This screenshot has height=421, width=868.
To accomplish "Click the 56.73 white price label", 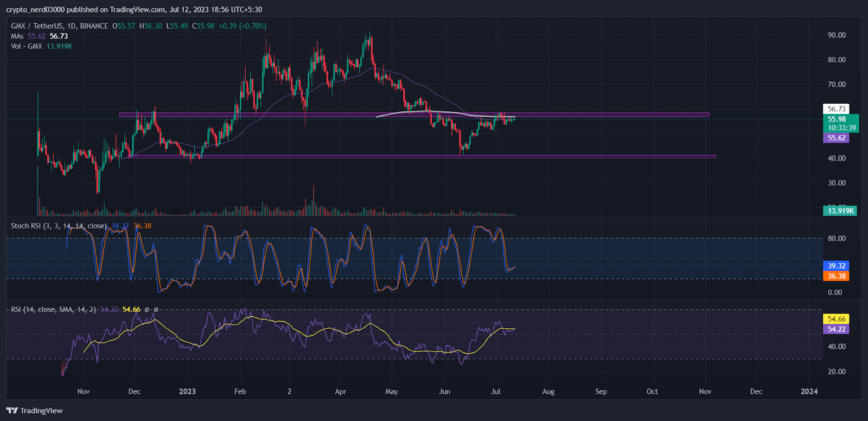I will click(836, 109).
